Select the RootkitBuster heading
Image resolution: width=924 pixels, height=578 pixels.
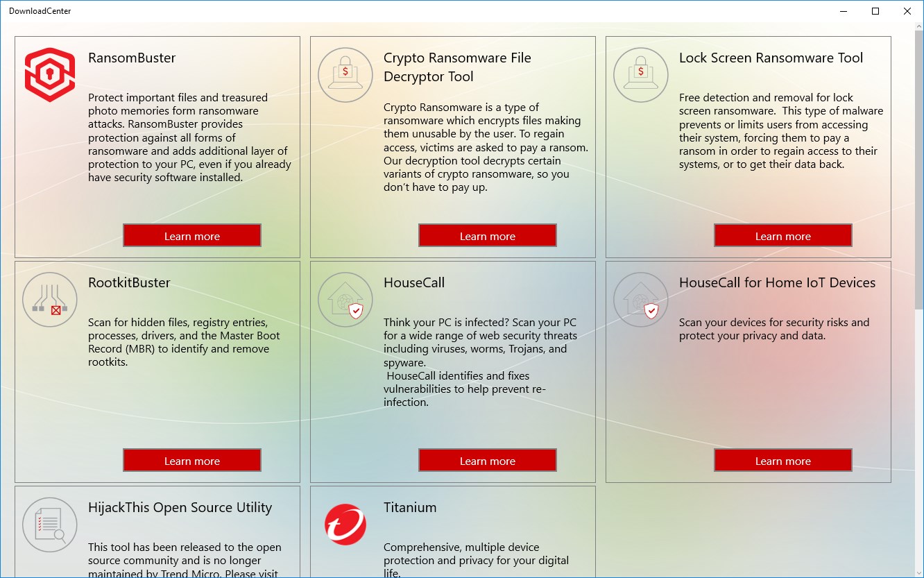point(129,283)
